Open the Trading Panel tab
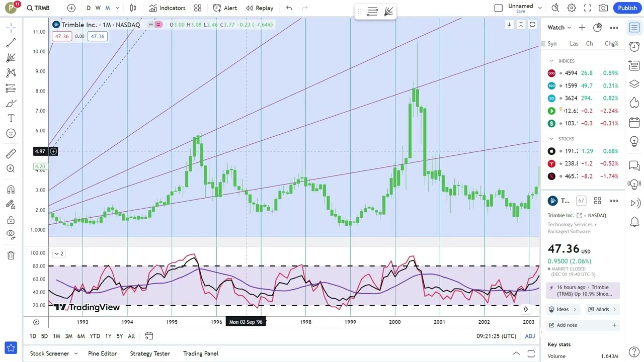 click(x=201, y=353)
